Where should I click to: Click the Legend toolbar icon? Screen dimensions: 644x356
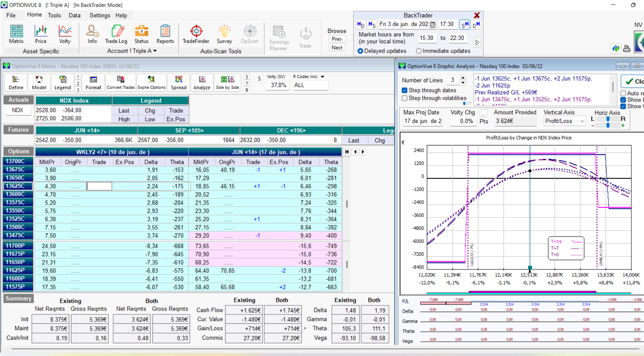point(63,82)
